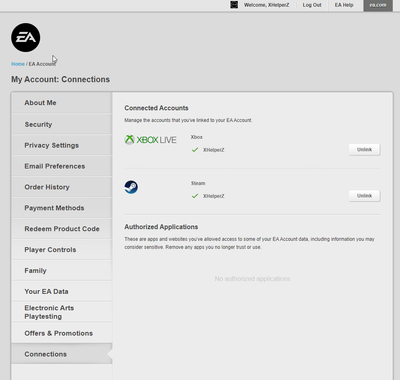Select Redeem Product Code
The height and width of the screenshot is (380, 400).
click(62, 229)
